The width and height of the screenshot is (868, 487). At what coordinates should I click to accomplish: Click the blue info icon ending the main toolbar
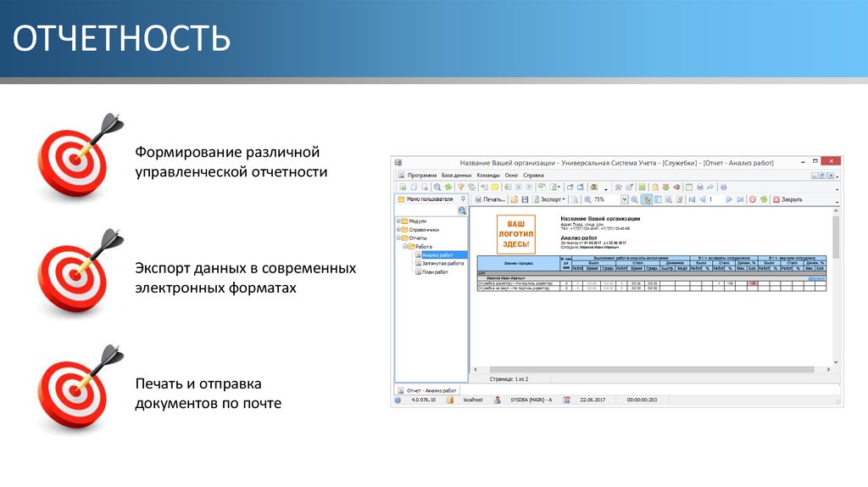pyautogui.click(x=723, y=188)
